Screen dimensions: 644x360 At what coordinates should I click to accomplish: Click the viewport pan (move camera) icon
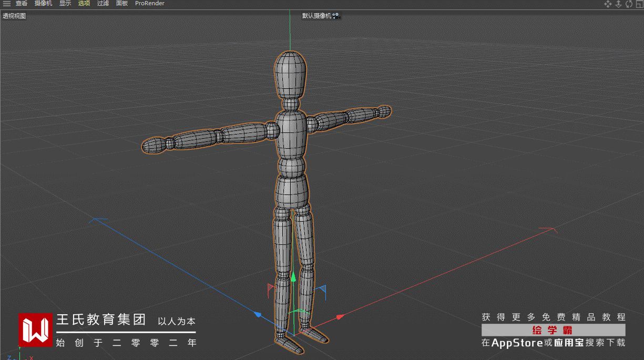click(608, 4)
